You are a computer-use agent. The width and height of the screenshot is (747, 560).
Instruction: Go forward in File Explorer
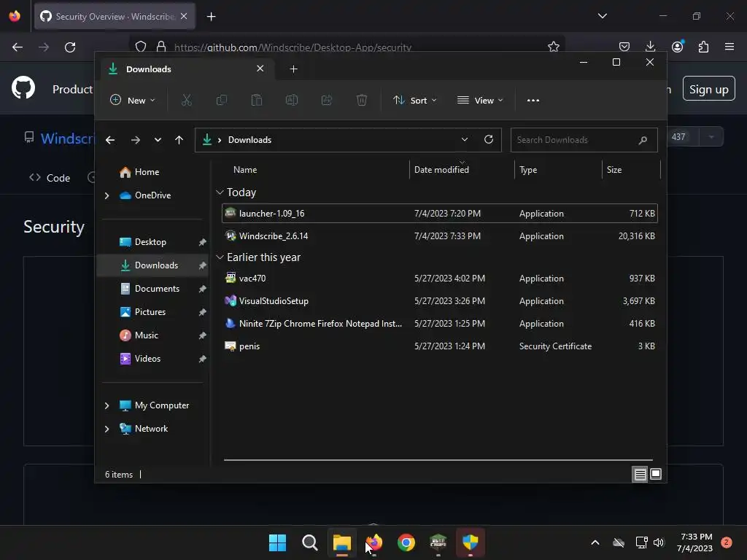tap(135, 140)
